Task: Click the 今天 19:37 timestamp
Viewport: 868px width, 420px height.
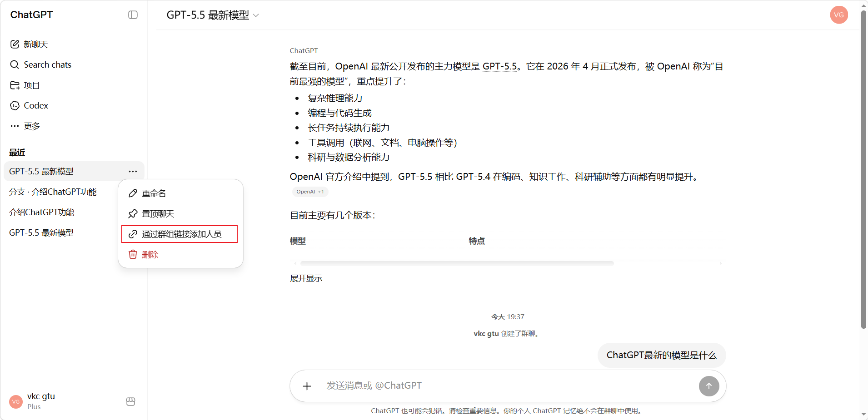Action: pos(508,317)
